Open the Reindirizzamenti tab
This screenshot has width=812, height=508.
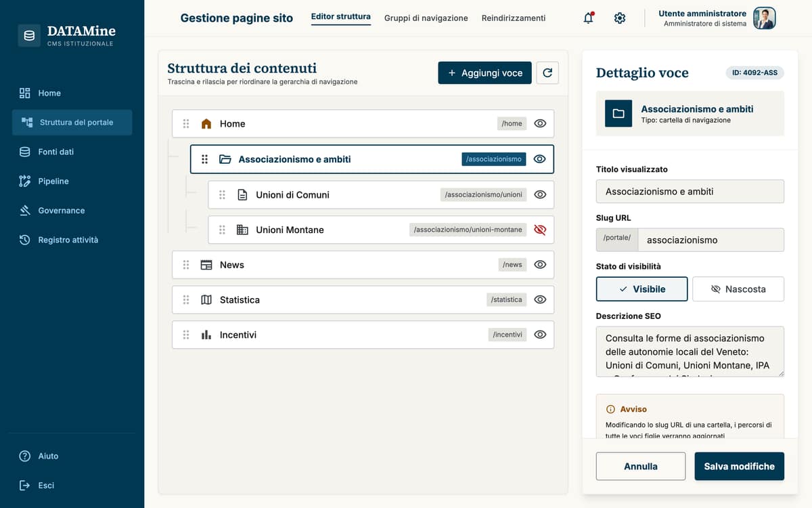[514, 18]
